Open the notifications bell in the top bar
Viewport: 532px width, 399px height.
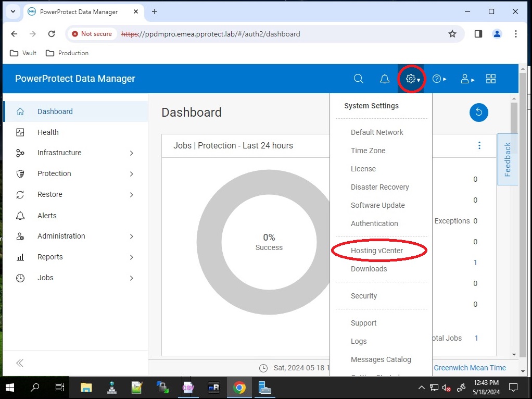[385, 79]
